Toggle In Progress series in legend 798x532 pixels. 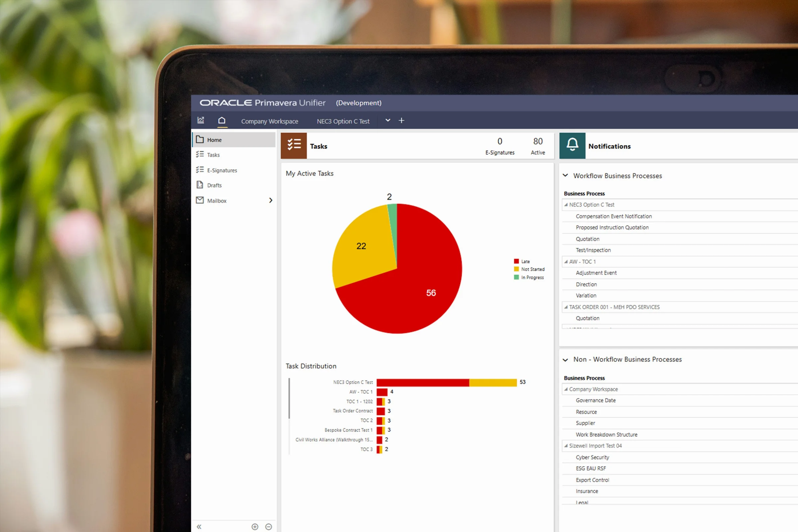tap(529, 277)
